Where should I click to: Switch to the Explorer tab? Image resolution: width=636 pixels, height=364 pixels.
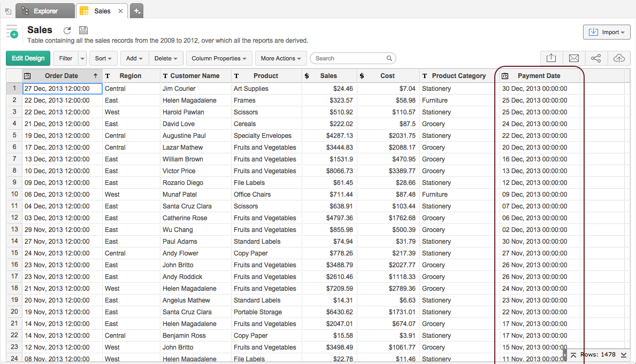[x=45, y=11]
